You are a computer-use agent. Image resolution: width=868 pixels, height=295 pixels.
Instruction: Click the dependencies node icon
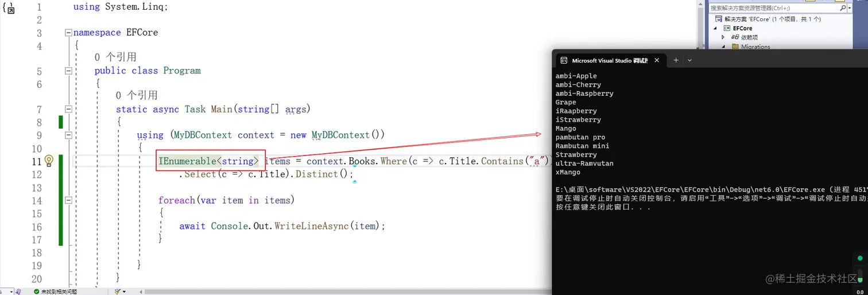coord(735,37)
